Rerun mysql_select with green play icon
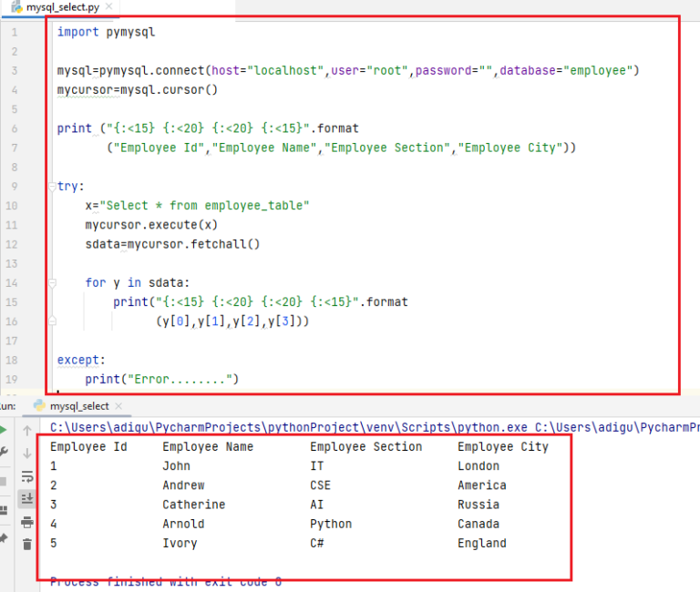Image resolution: width=700 pixels, height=592 pixels. (3, 430)
